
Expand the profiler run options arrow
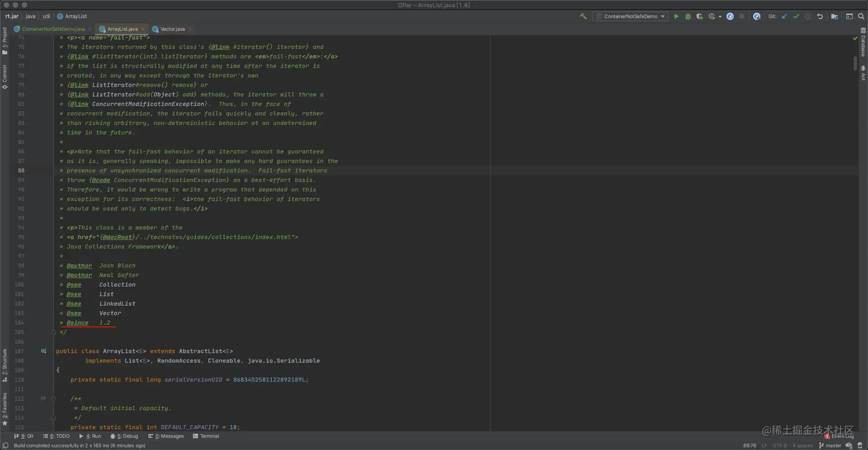720,17
